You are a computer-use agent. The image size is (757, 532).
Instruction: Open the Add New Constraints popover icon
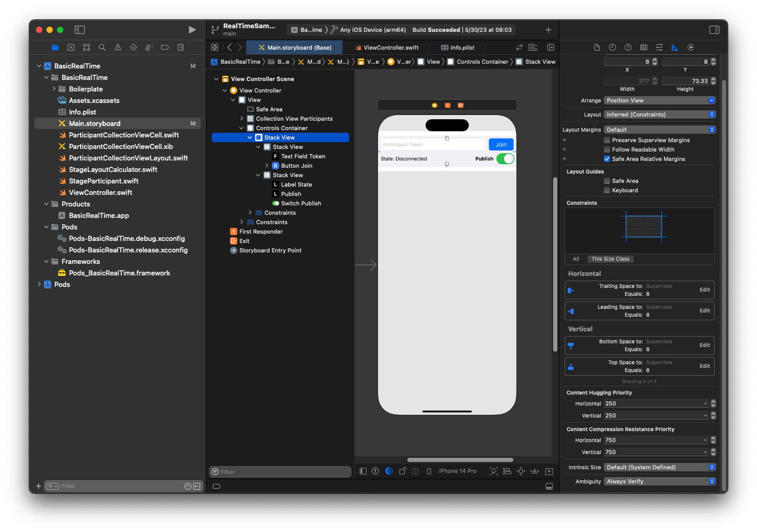coord(521,471)
